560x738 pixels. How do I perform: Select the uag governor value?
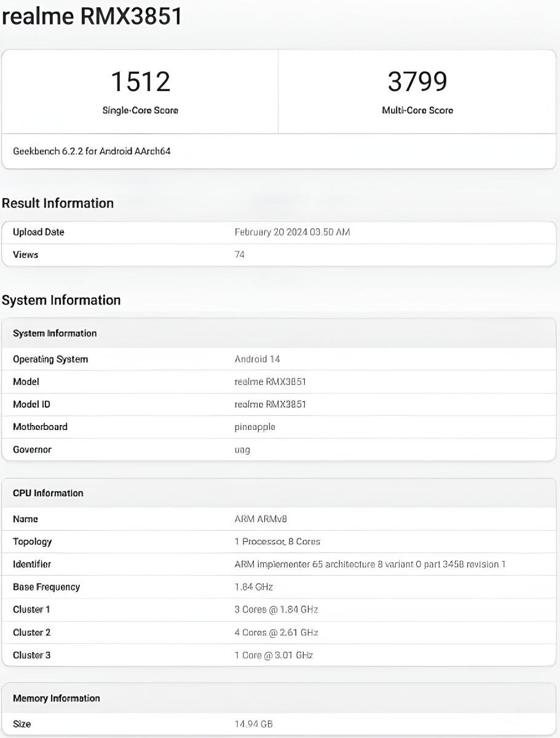pyautogui.click(x=242, y=450)
